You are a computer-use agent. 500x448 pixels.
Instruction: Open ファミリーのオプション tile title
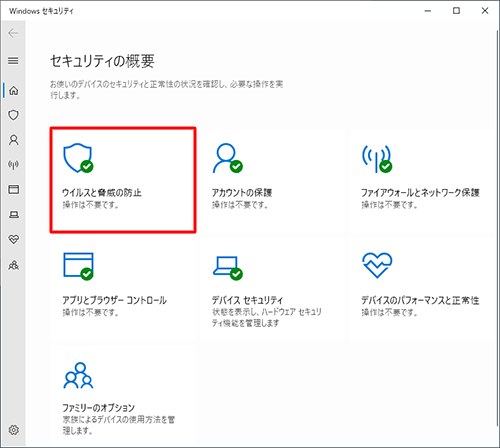click(99, 407)
